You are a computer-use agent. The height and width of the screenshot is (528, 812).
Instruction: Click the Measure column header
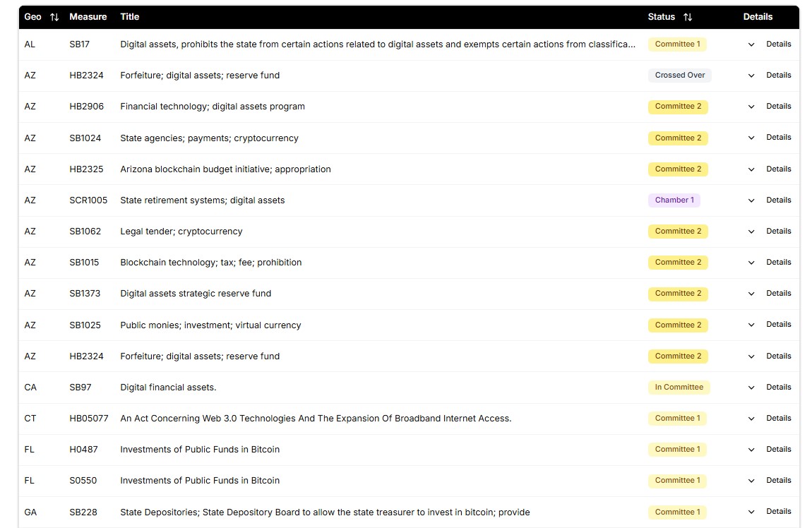[88, 16]
